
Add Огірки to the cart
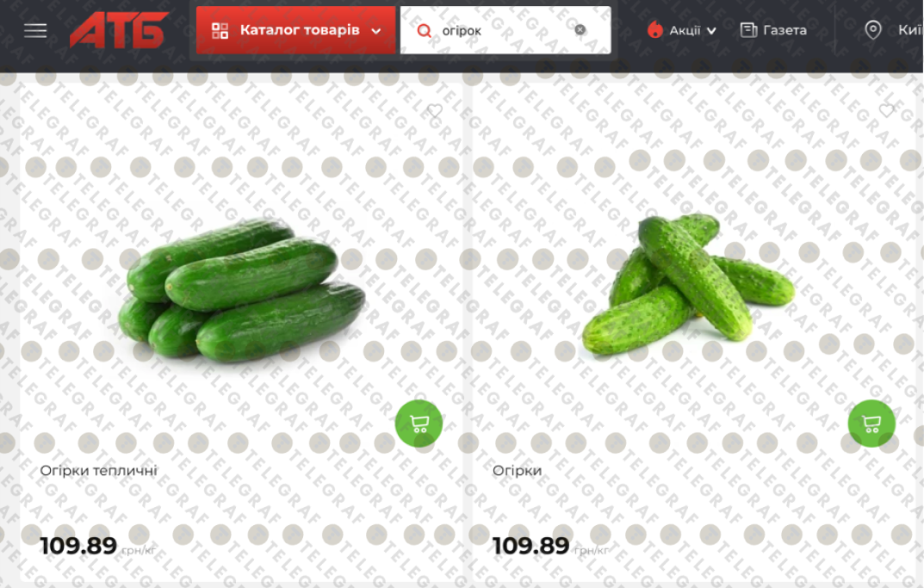coord(871,423)
